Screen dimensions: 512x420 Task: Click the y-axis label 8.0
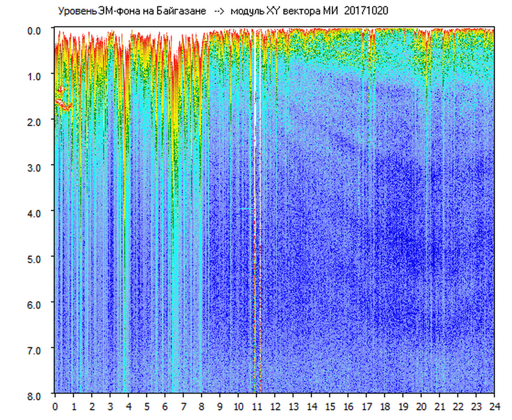[x=35, y=395]
